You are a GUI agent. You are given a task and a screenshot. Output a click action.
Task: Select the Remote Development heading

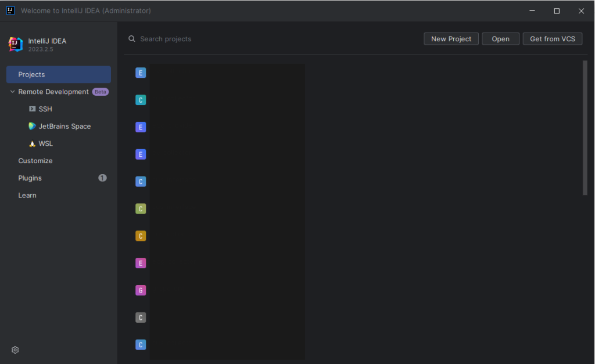point(53,92)
